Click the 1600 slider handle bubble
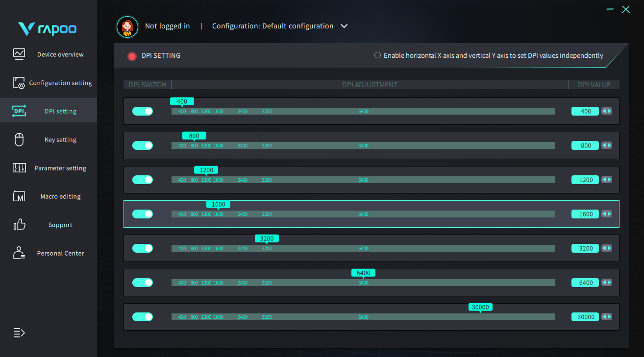Screen dimensions: 644x357 [x=219, y=204]
